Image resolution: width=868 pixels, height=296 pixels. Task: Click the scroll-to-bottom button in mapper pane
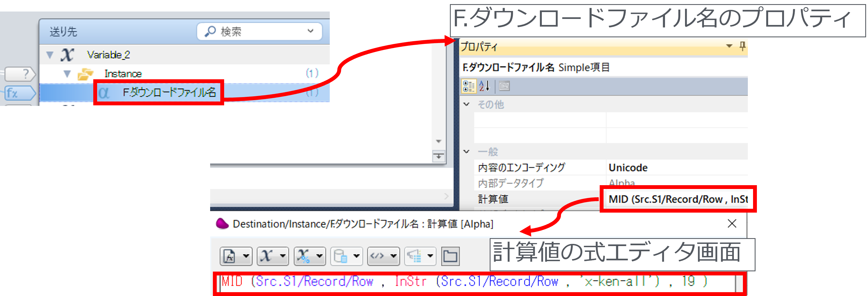pyautogui.click(x=439, y=156)
